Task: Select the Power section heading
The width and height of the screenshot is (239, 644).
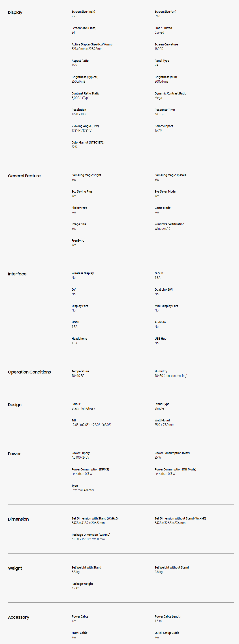Action: [x=15, y=454]
